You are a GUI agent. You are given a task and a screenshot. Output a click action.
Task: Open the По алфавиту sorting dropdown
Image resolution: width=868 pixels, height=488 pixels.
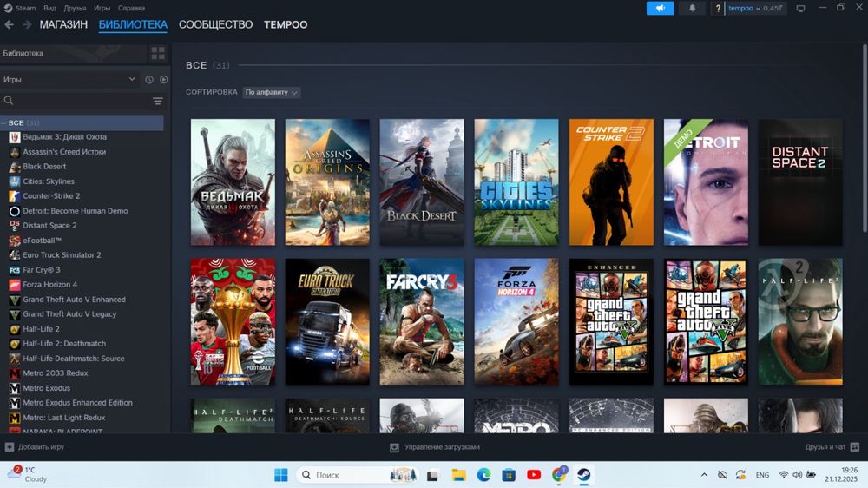[271, 93]
